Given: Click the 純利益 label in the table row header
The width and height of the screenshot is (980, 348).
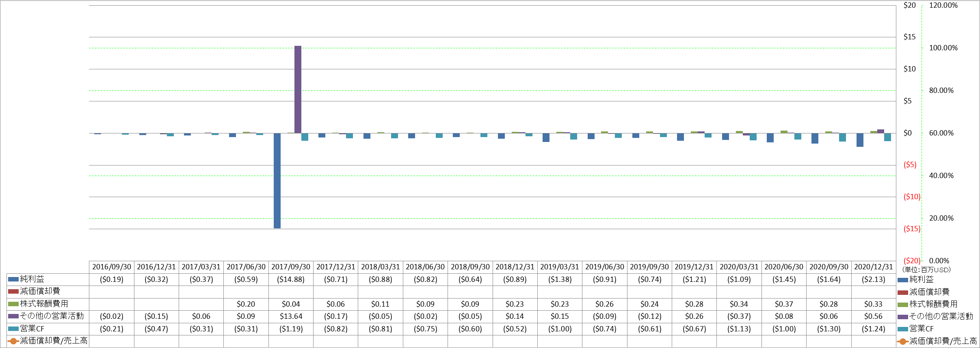Looking at the screenshot, I should (32, 279).
